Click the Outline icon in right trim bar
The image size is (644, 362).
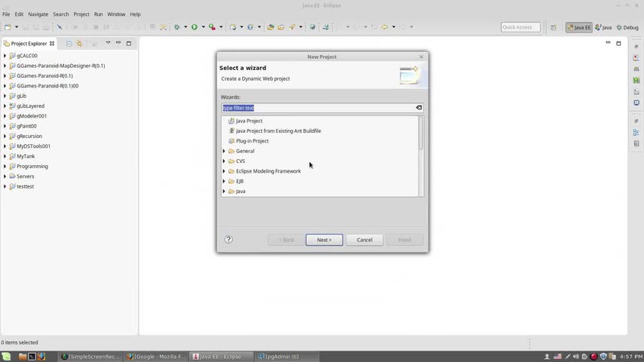(636, 133)
